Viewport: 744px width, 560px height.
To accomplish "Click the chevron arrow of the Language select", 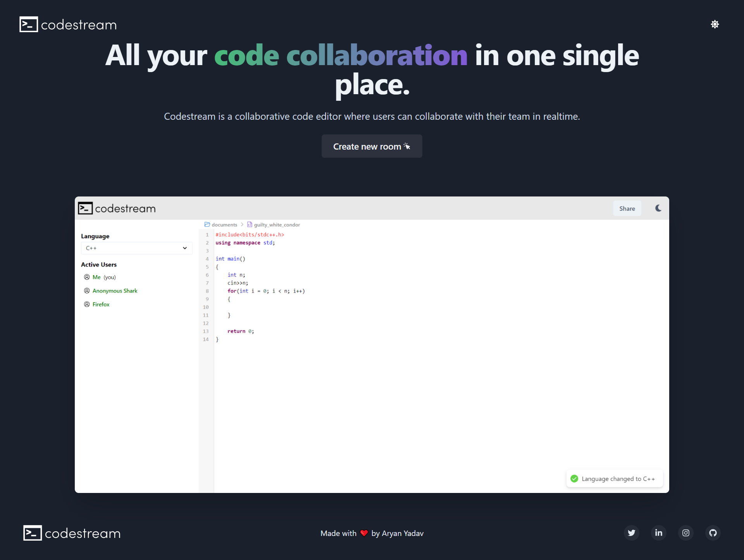I will point(185,248).
